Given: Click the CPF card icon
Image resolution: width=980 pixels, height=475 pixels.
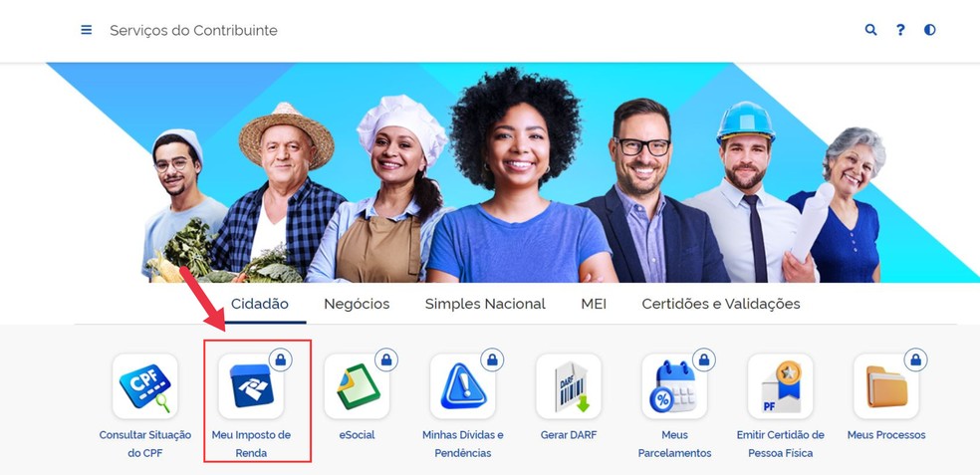Looking at the screenshot, I should coord(145,386).
